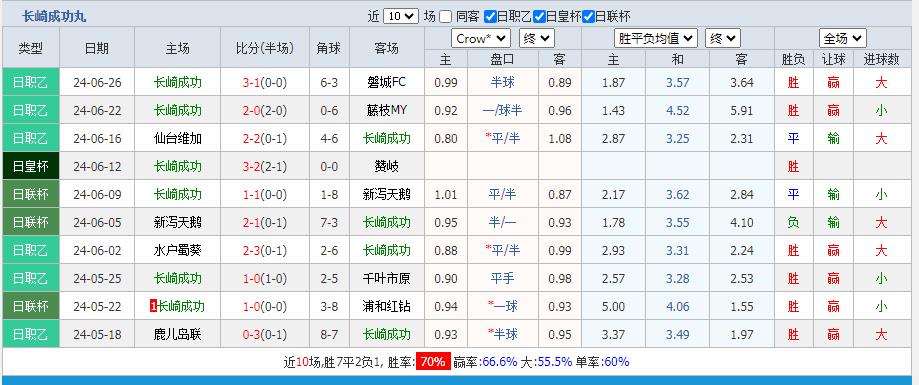Screen dimensions: 919x385
Task: Click the 让球 column header
Action: coord(833,59)
